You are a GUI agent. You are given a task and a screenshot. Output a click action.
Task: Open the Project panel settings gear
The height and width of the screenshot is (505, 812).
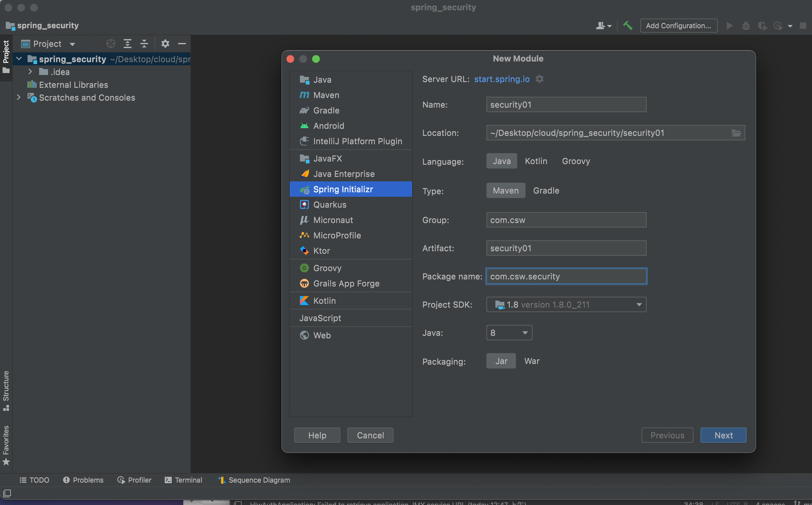point(165,44)
